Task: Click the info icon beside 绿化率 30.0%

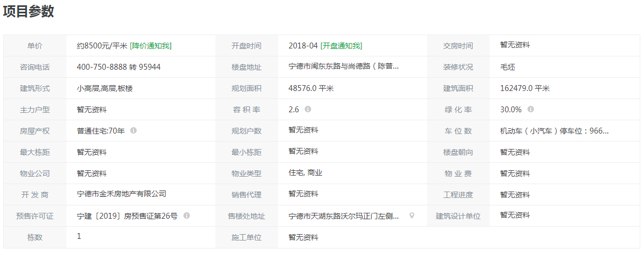Action: coord(531,109)
